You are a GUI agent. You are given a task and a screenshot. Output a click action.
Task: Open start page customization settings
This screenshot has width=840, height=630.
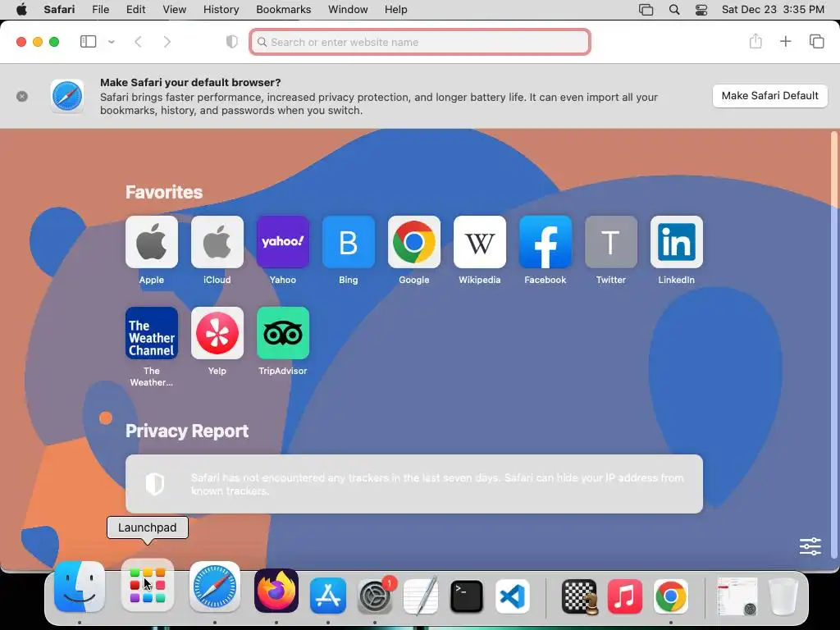point(810,546)
